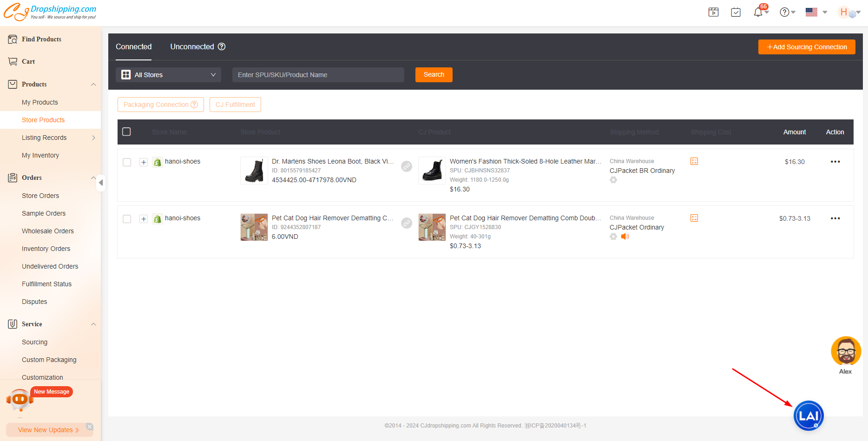868x441 pixels.
Task: Click the CJ Fulfillment button
Action: tap(235, 105)
